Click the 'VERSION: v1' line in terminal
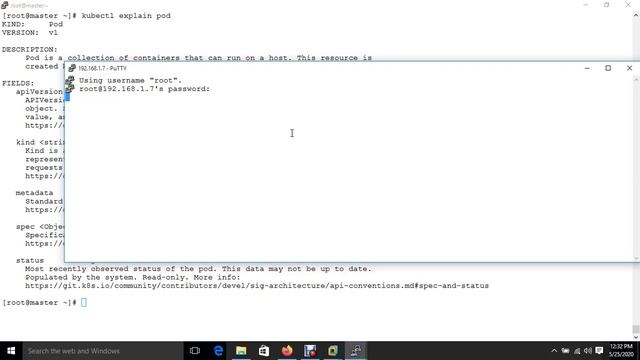The height and width of the screenshot is (360, 640). point(30,32)
